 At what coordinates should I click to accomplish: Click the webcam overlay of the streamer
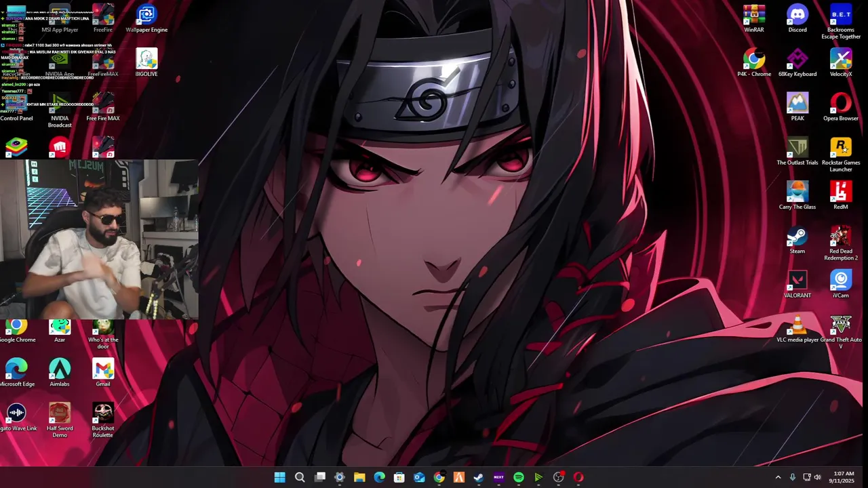99,239
